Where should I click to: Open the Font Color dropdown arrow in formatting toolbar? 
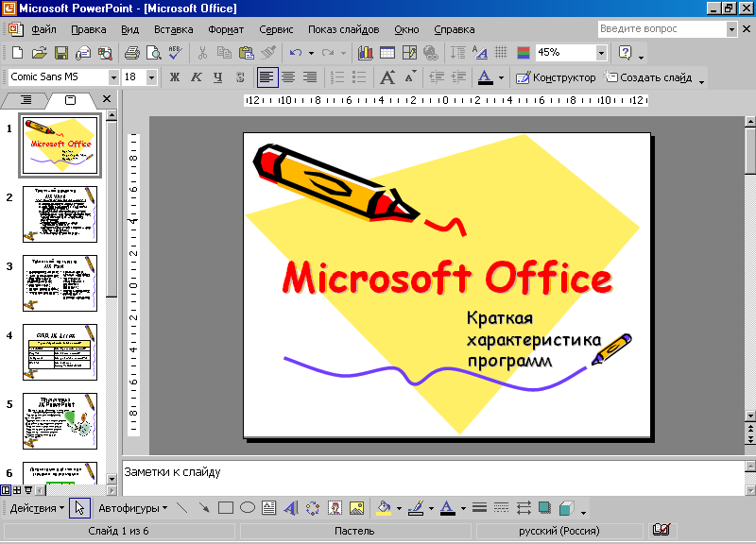pos(502,77)
